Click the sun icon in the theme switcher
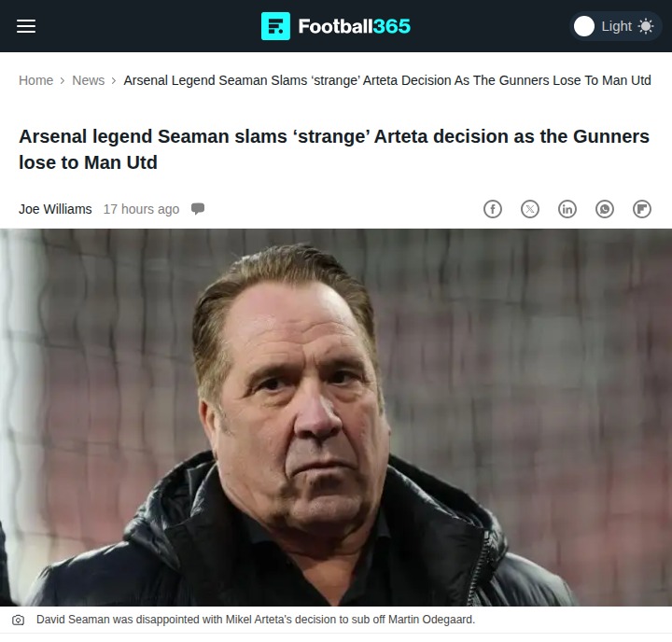Screen dimensions: 672x642 [645, 26]
